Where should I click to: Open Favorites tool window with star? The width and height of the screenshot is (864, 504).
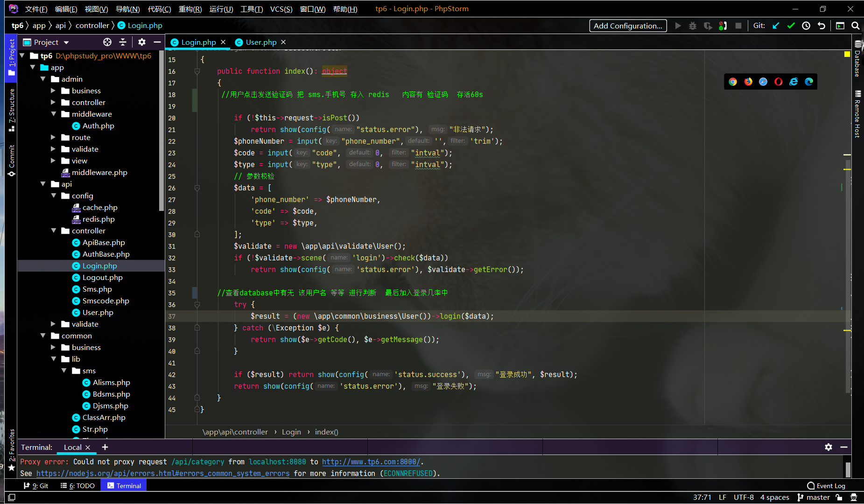[x=12, y=450]
